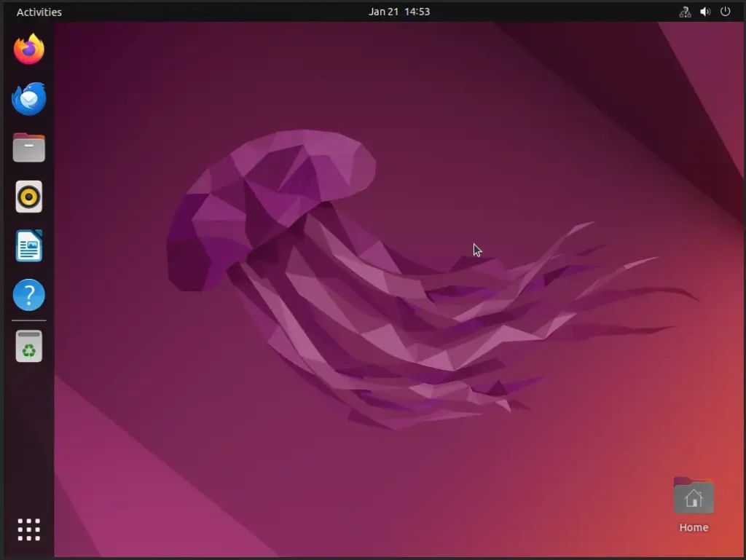Click the jellyfish head on the wallpaper
746x560 pixels.
coord(284,182)
